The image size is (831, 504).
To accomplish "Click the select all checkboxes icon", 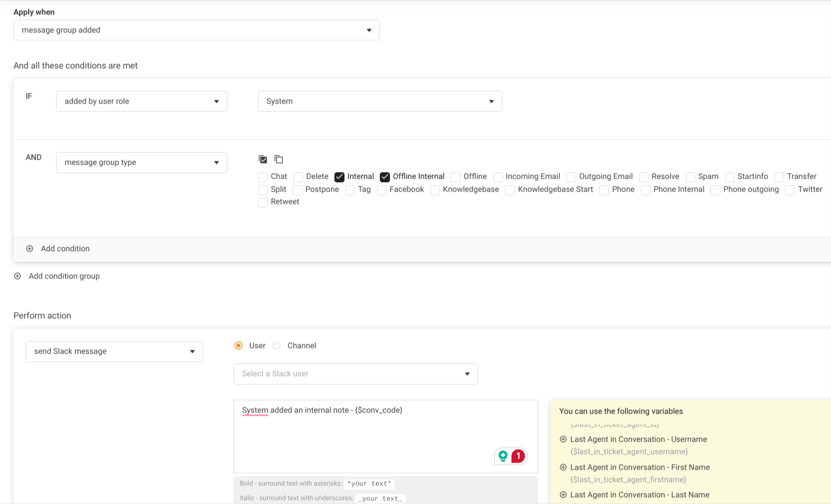I will [x=263, y=159].
